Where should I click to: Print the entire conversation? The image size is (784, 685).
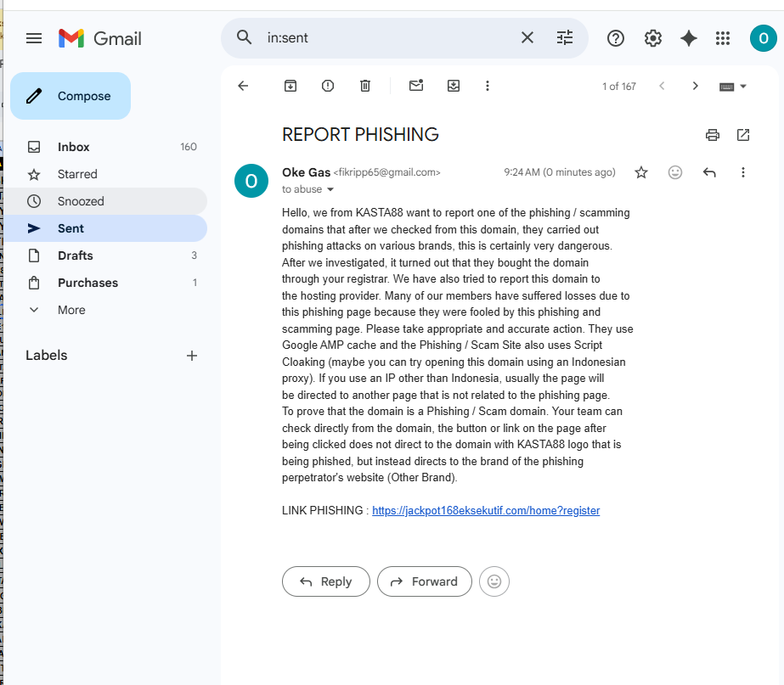click(712, 135)
